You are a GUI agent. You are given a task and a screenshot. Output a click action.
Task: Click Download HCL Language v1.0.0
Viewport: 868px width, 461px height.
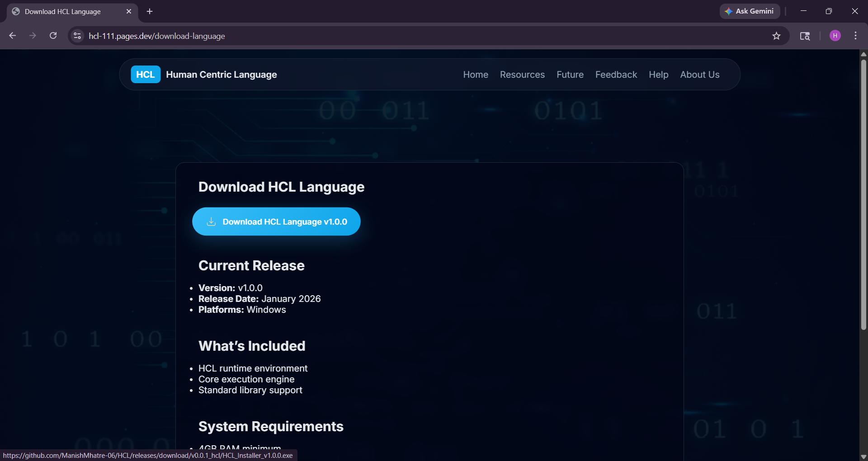click(x=276, y=221)
